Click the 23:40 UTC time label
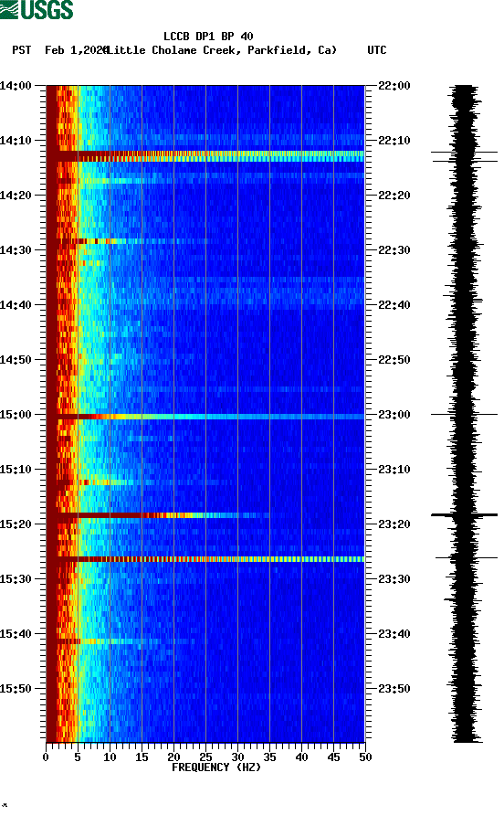 394,634
